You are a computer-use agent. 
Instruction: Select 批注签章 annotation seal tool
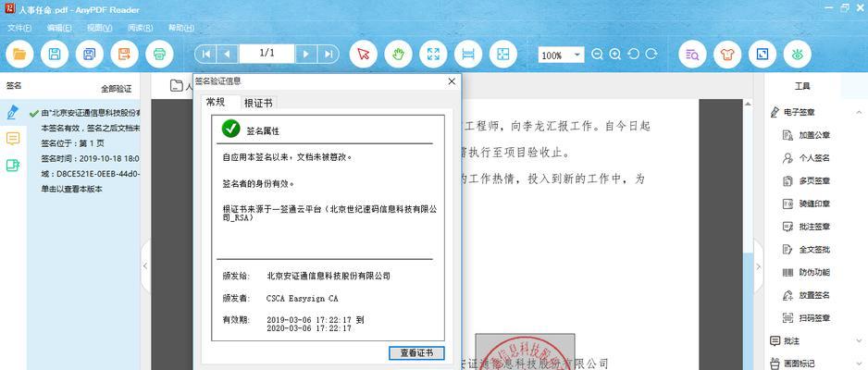coord(807,227)
